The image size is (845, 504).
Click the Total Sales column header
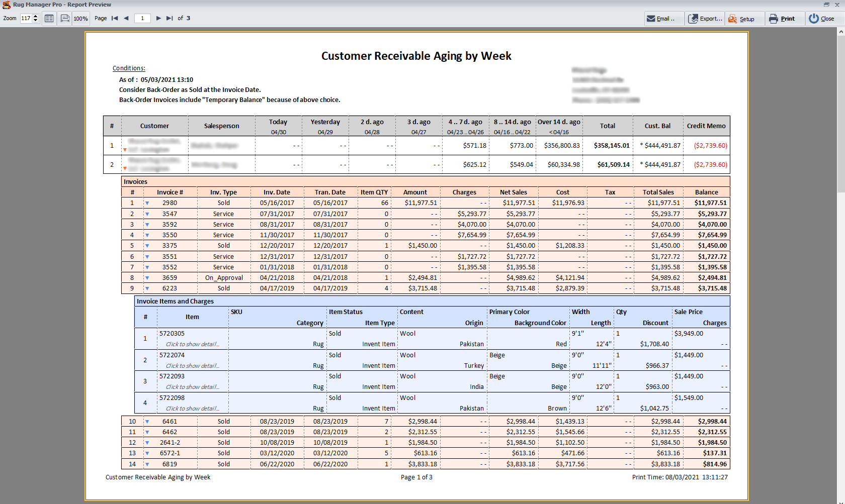pos(658,192)
